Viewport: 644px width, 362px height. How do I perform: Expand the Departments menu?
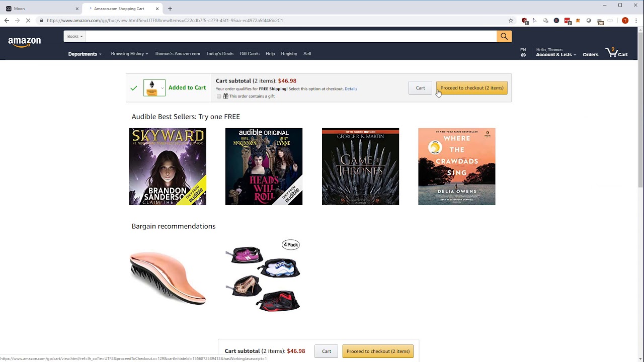click(85, 54)
